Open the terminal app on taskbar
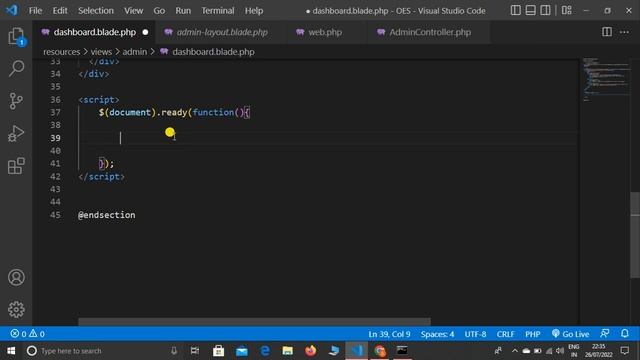 402,351
